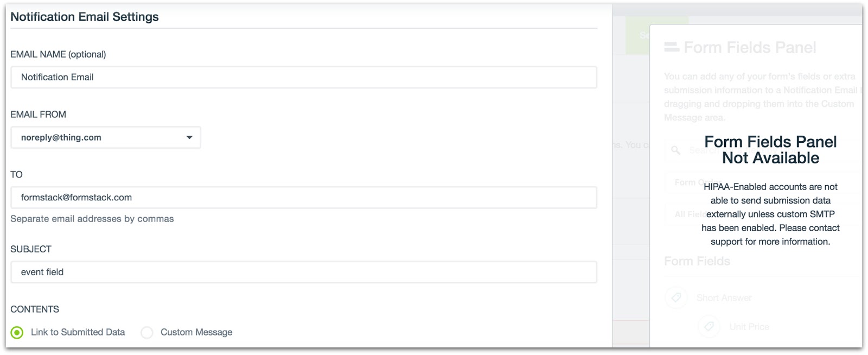This screenshot has width=868, height=355.
Task: Click the Form Fields Panel header icon
Action: [672, 47]
